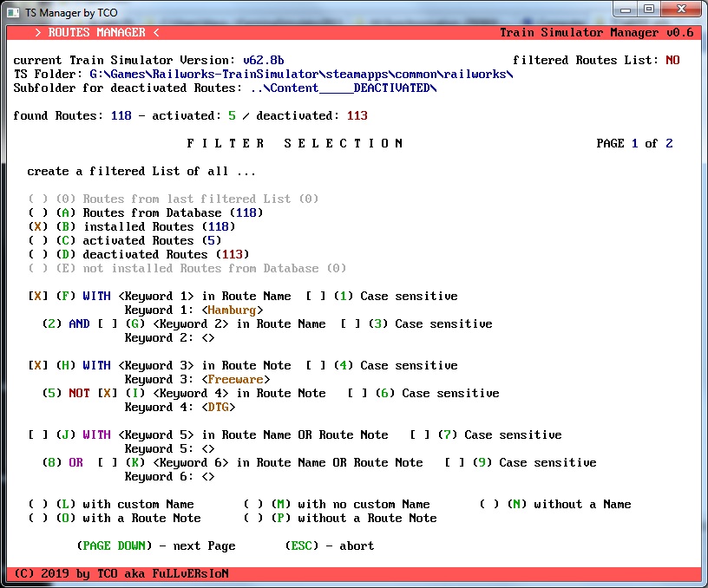Click the TS Folder path text

[301, 74]
